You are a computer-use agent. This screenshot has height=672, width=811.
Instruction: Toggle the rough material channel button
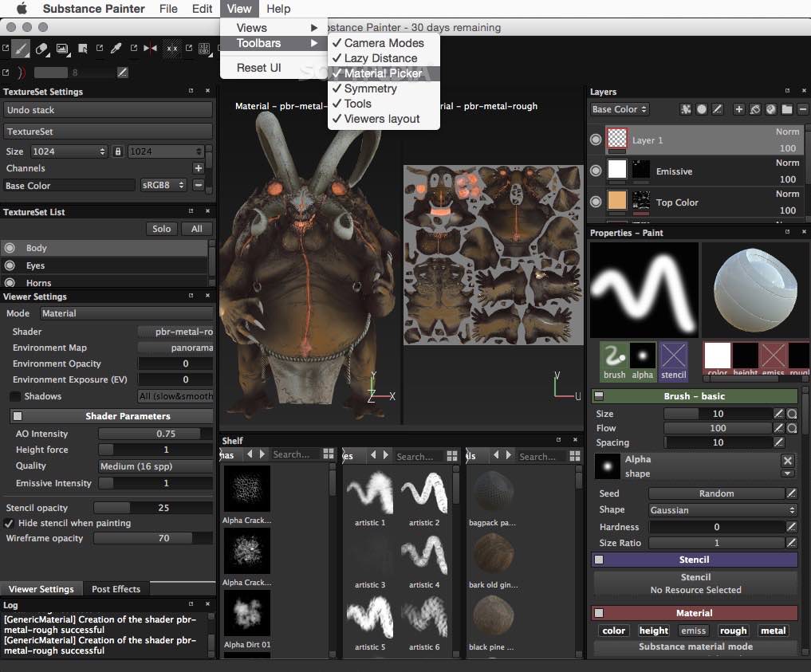(733, 631)
